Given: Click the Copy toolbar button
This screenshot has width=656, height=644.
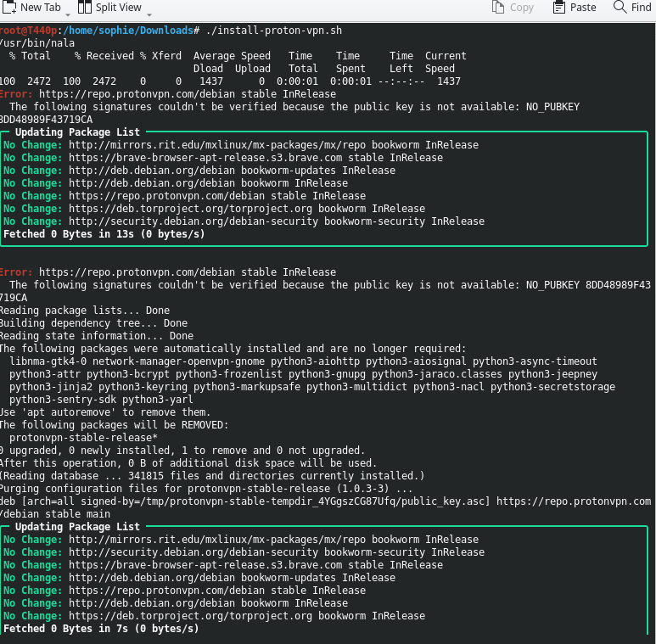Looking at the screenshot, I should 513,8.
